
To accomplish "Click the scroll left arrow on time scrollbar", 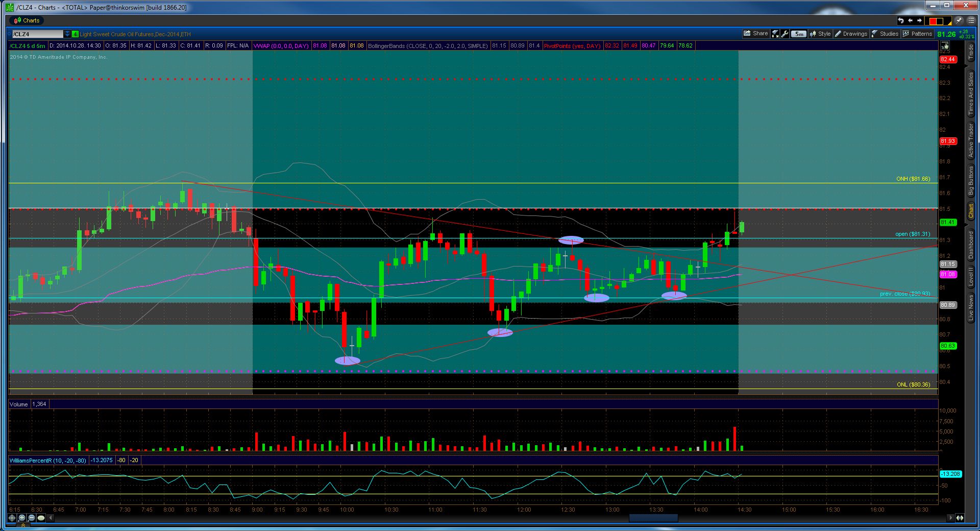I will (x=51, y=518).
